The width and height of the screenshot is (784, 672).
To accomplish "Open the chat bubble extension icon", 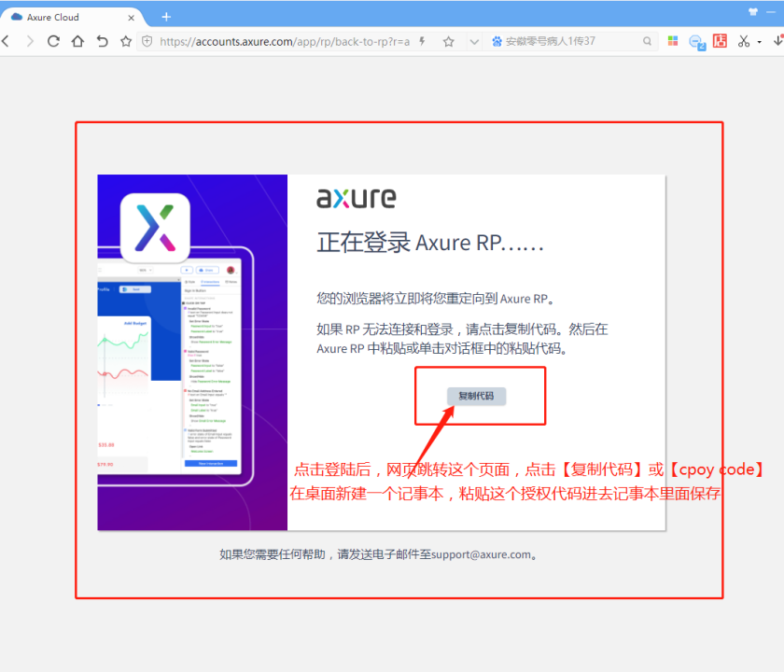I will 697,42.
